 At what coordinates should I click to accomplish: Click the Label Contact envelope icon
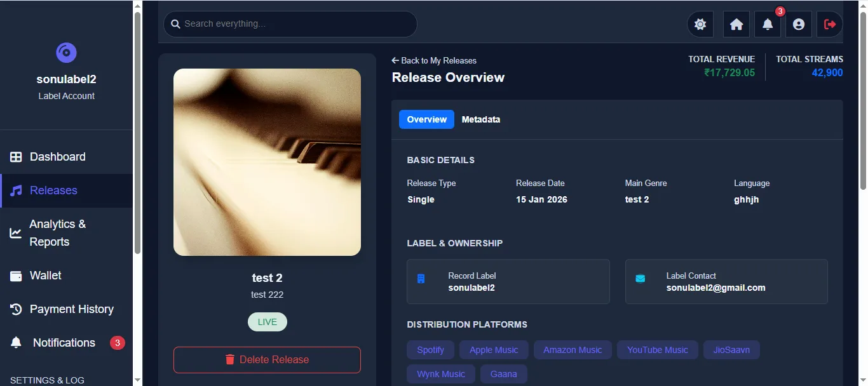pyautogui.click(x=640, y=279)
